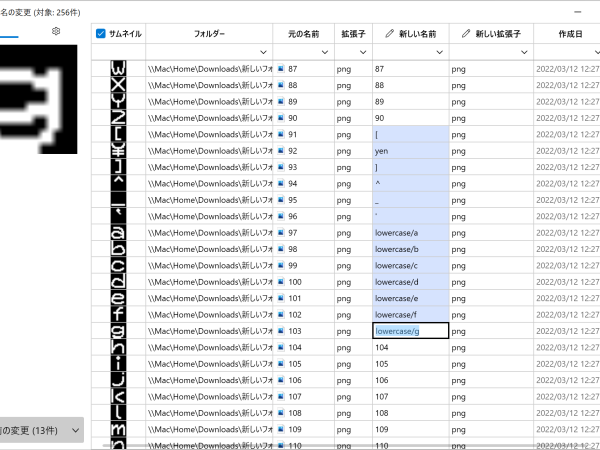The image size is (600, 450).
Task: Open the 元の名前 column filter dropdown
Action: pos(324,52)
